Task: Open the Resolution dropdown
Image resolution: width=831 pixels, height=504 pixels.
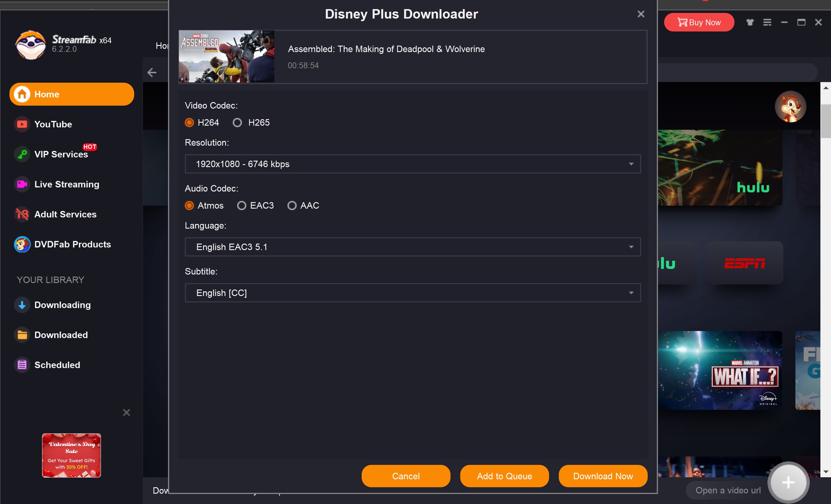Action: pos(413,164)
